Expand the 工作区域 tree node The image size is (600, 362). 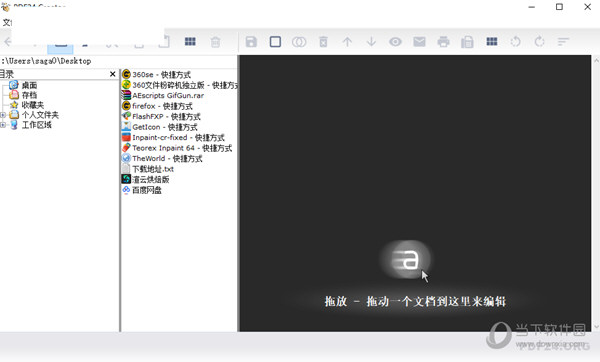(x=3, y=125)
